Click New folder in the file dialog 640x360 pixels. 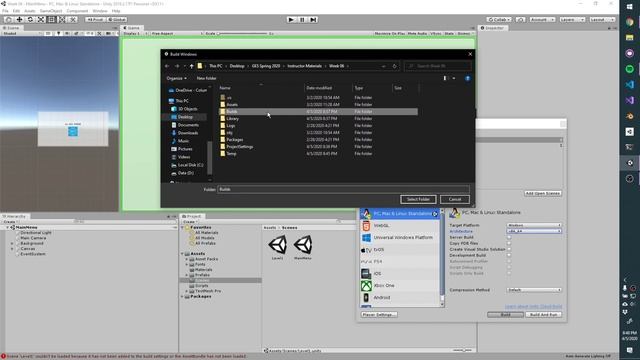pyautogui.click(x=207, y=78)
